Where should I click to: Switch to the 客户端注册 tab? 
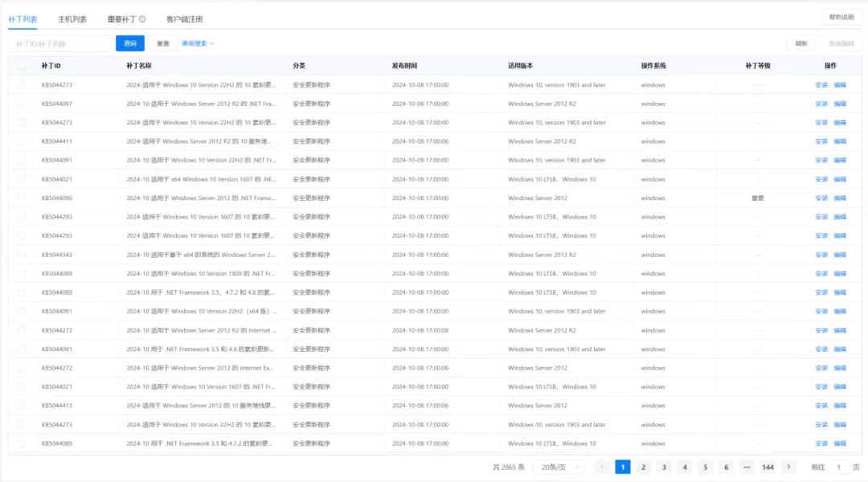coord(184,18)
